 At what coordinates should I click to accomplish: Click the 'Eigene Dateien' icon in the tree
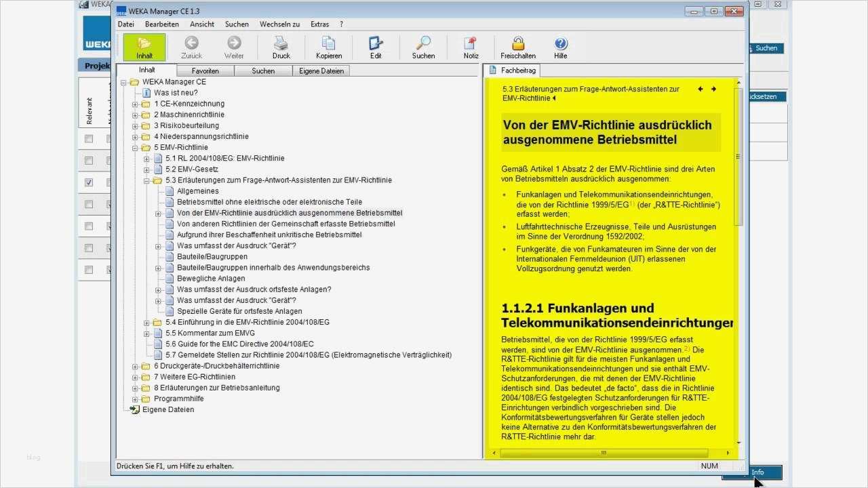point(134,409)
